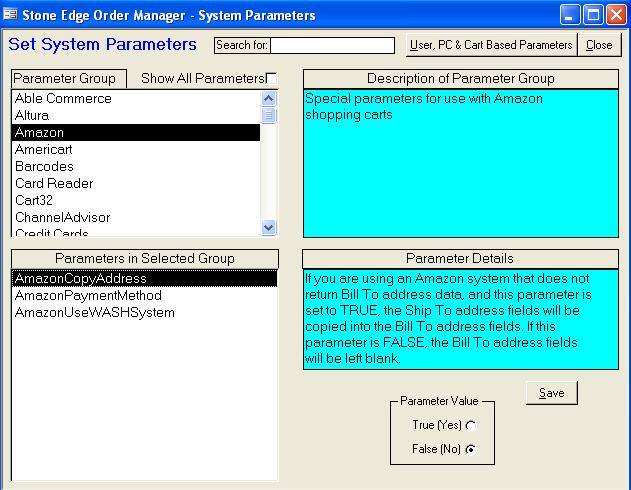This screenshot has height=490, width=631.
Task: Select Altura parameter group
Action: pyautogui.click(x=136, y=115)
